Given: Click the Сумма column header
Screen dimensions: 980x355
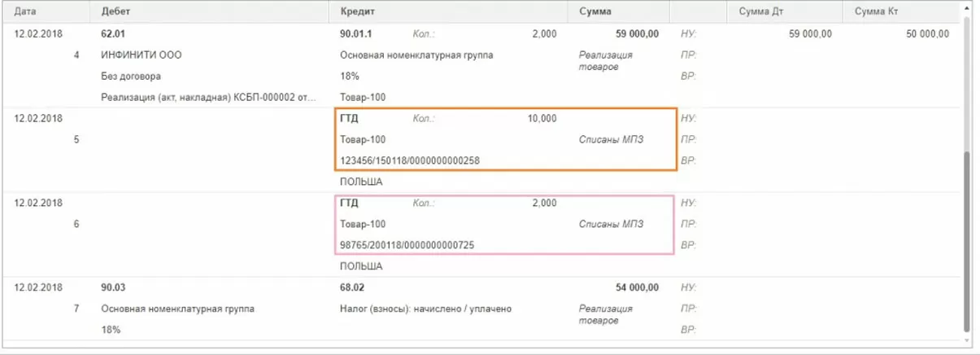Looking at the screenshot, I should pos(595,11).
